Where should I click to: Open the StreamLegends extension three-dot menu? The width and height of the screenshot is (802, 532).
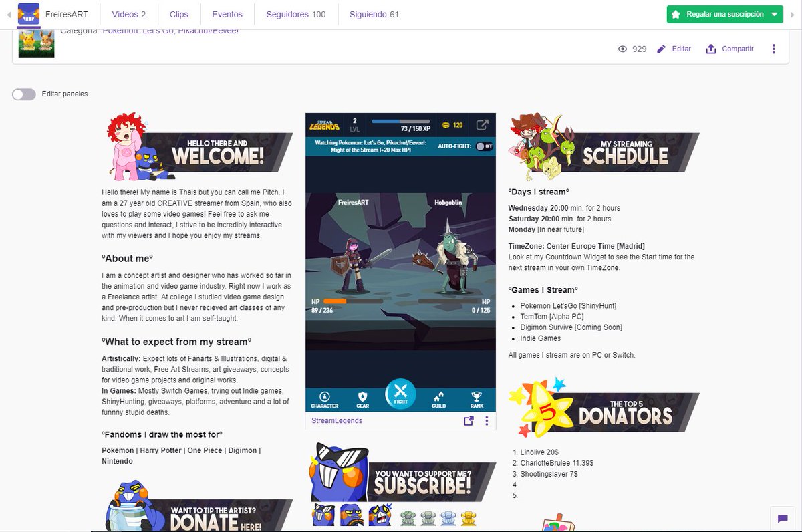487,421
